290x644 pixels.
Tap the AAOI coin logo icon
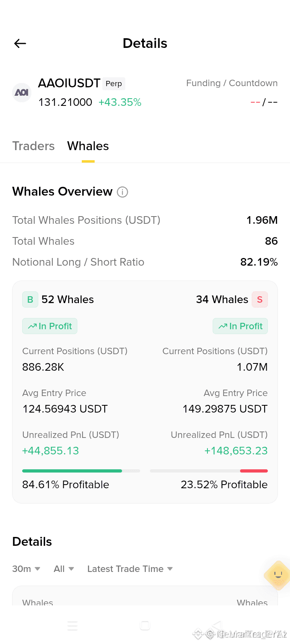coord(22,93)
